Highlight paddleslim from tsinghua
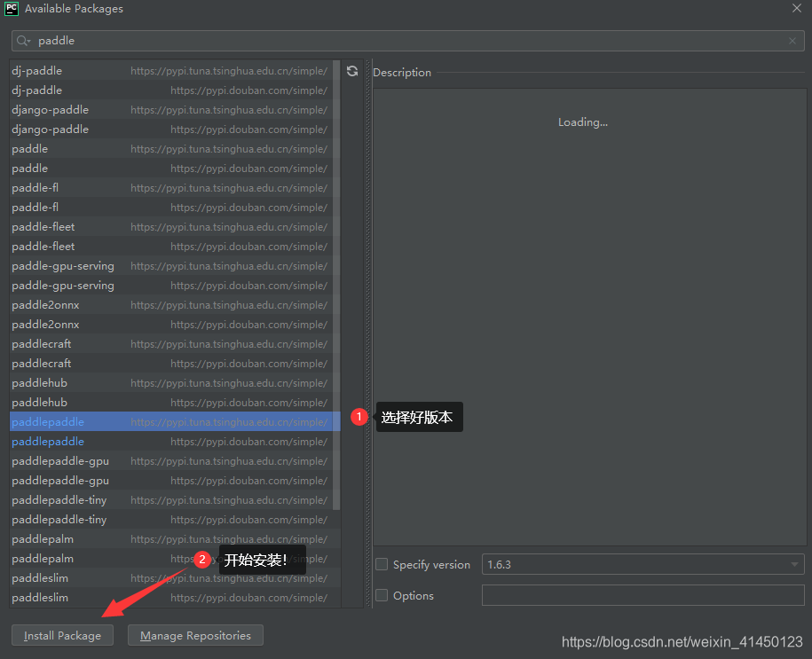Image resolution: width=812 pixels, height=659 pixels. click(175, 578)
